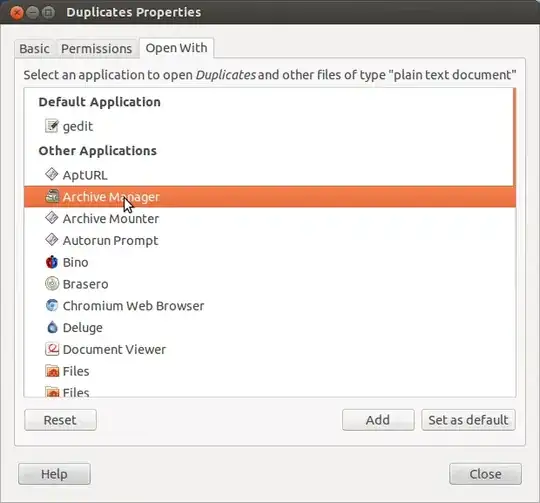
Task: Click the Chromium Web Browser icon
Action: (x=52, y=305)
